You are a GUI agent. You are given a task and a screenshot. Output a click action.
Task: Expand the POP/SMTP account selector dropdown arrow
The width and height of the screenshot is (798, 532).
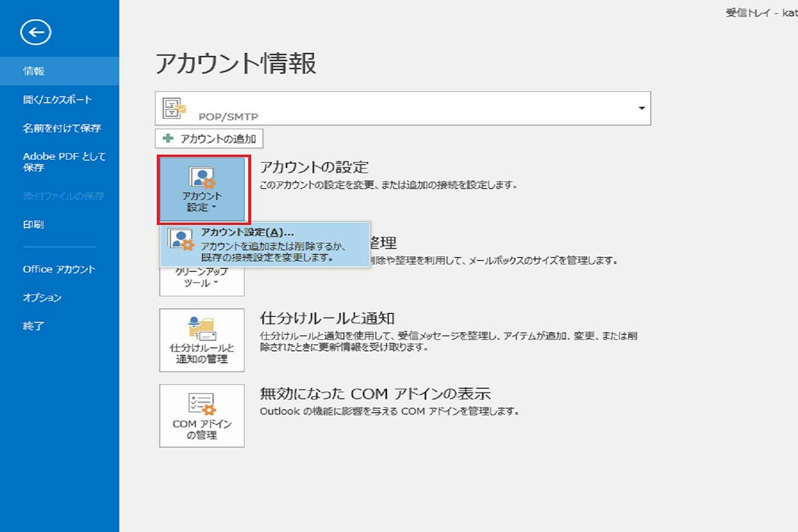pos(641,108)
